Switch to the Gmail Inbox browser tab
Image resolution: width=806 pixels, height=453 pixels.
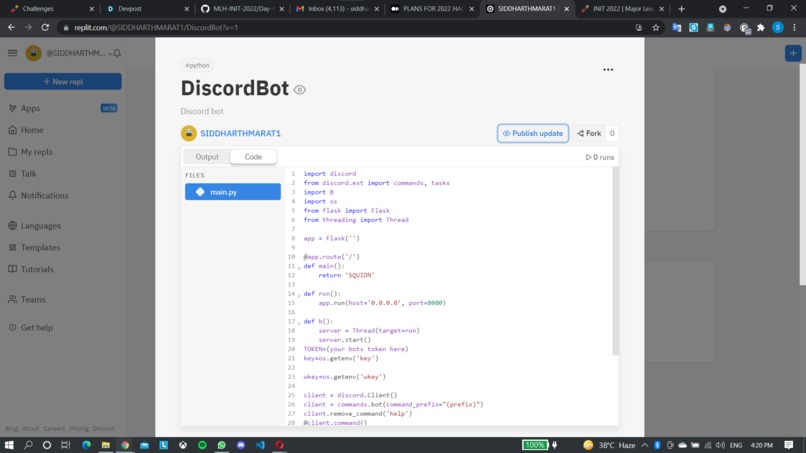(337, 9)
